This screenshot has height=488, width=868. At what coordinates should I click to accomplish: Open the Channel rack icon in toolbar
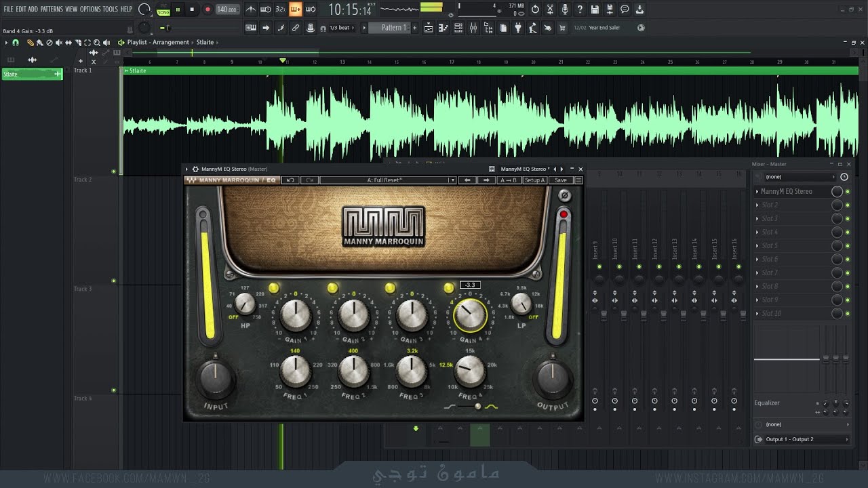coord(458,28)
